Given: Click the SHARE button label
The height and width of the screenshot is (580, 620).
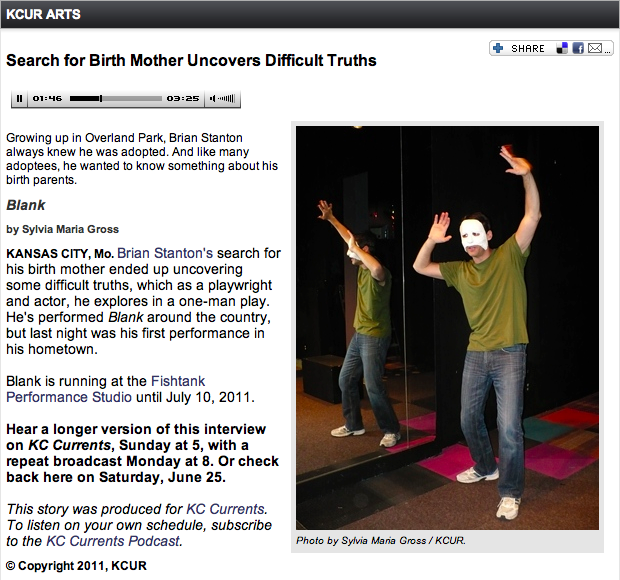Looking at the screenshot, I should [x=528, y=49].
